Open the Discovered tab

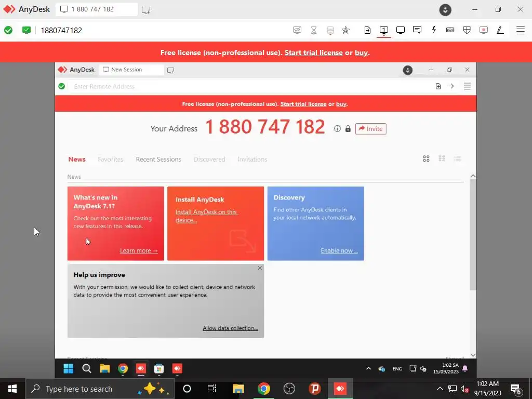coord(209,159)
